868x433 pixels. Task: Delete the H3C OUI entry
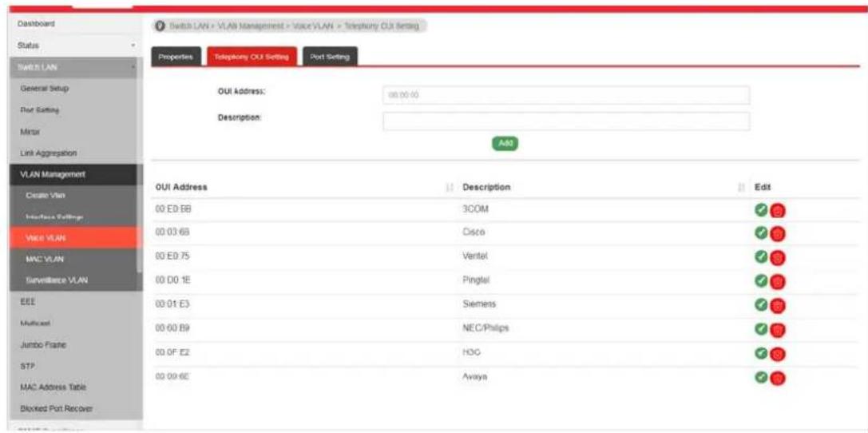(779, 353)
